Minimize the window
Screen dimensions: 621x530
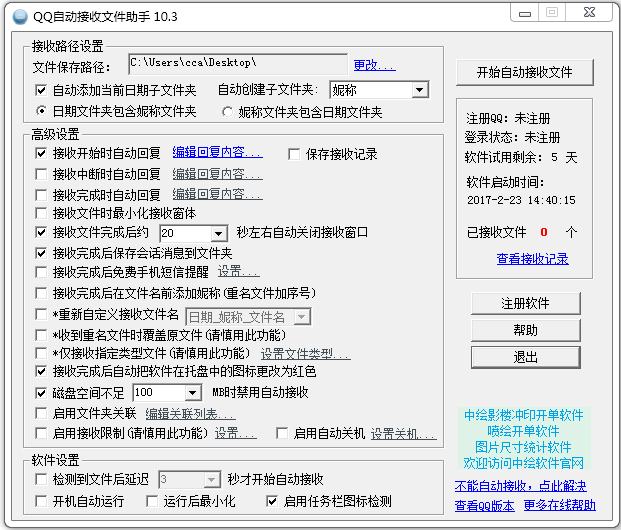tap(525, 13)
